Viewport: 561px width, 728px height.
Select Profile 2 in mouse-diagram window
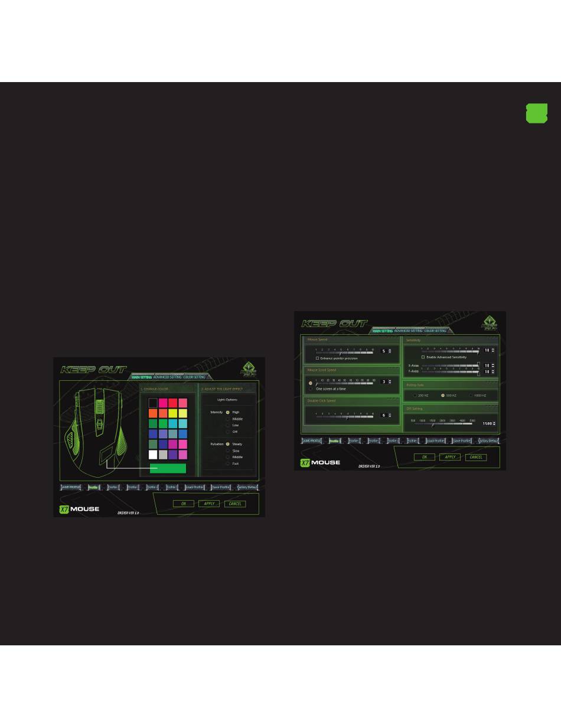112,487
